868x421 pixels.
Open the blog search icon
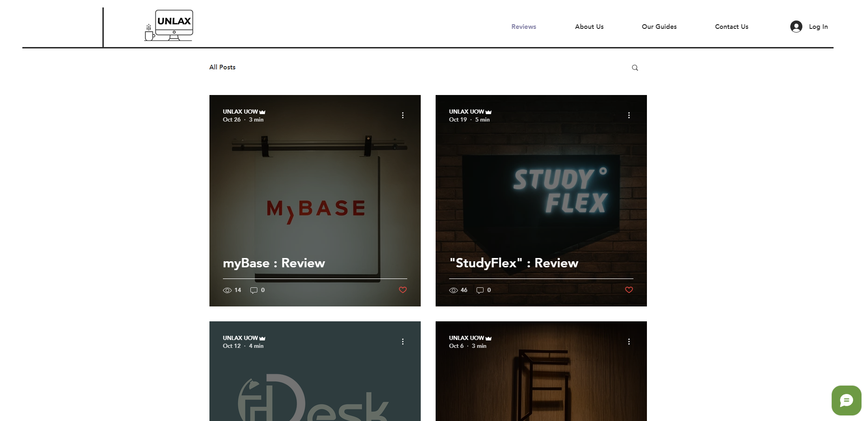coord(635,68)
